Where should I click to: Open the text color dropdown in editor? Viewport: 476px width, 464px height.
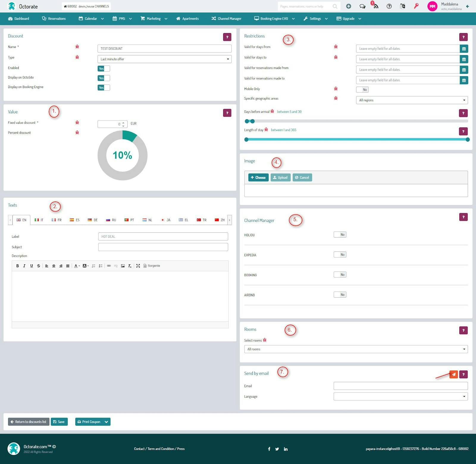77,266
